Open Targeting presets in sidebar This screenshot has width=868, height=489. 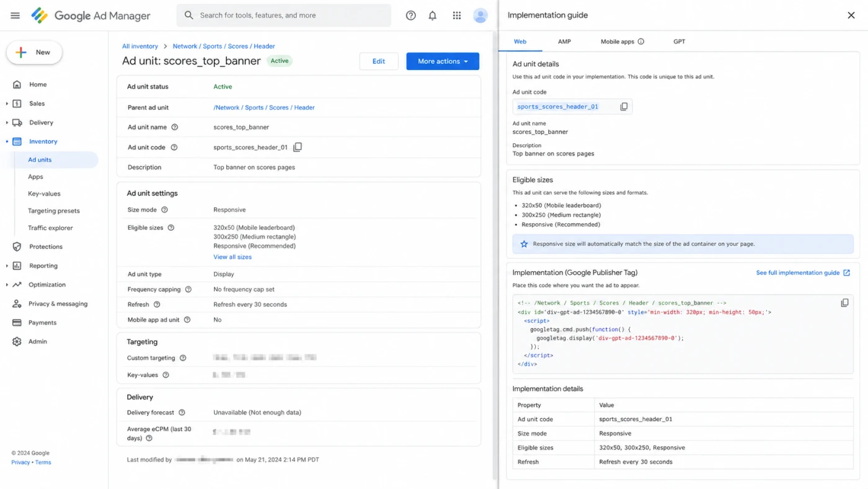[x=54, y=211]
